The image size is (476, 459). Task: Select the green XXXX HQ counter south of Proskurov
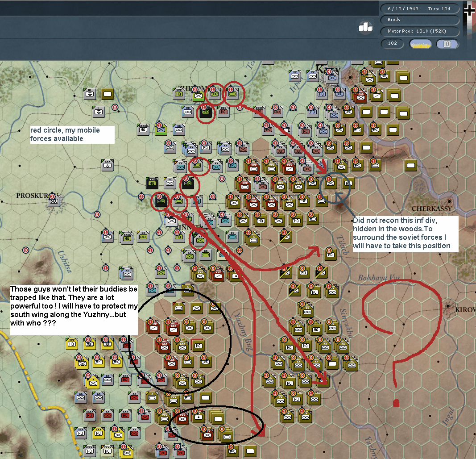[127, 238]
